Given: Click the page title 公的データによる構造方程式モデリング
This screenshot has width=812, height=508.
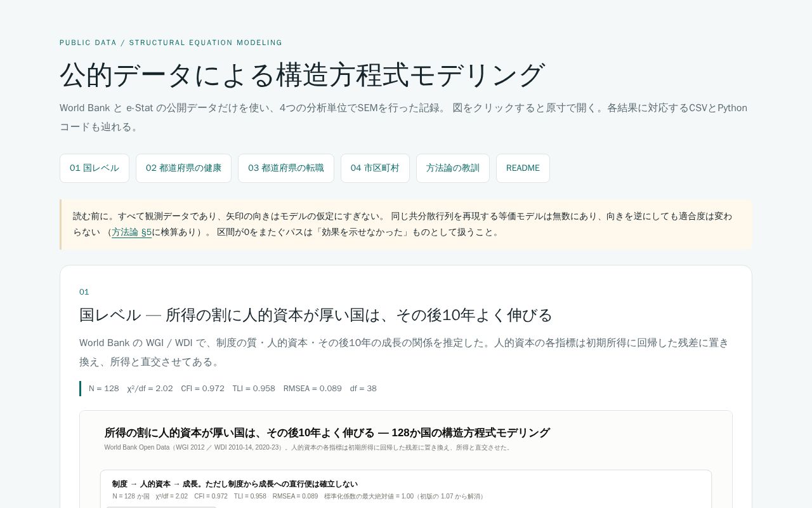Looking at the screenshot, I should coord(303,75).
